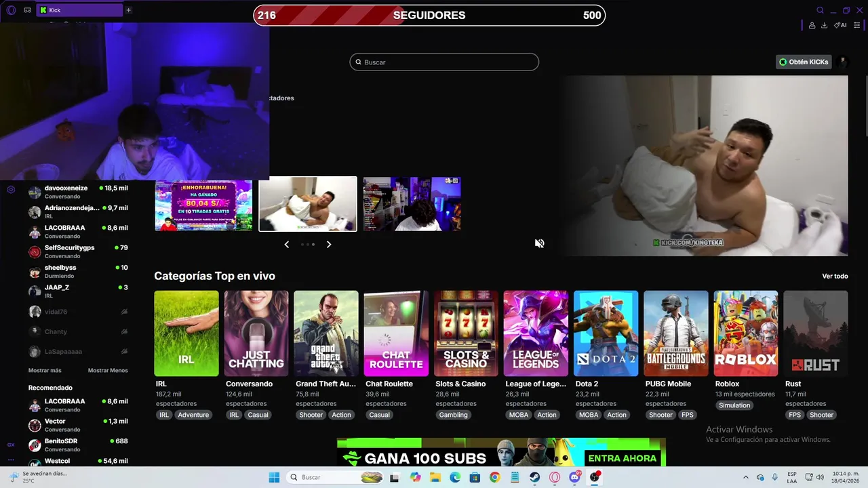Click the Simulation tag under Roblox
This screenshot has height=488, width=868.
coord(734,405)
